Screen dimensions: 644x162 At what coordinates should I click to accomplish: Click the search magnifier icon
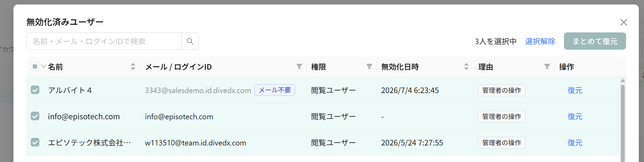coord(190,41)
